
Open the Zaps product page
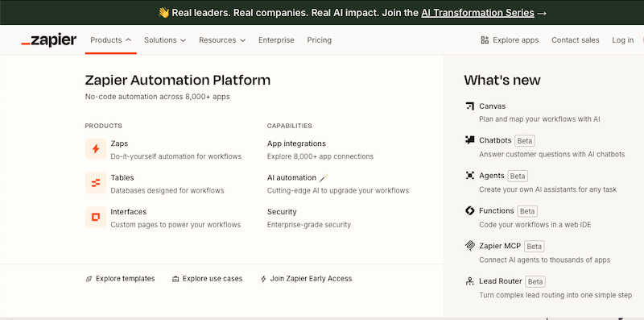coord(119,143)
